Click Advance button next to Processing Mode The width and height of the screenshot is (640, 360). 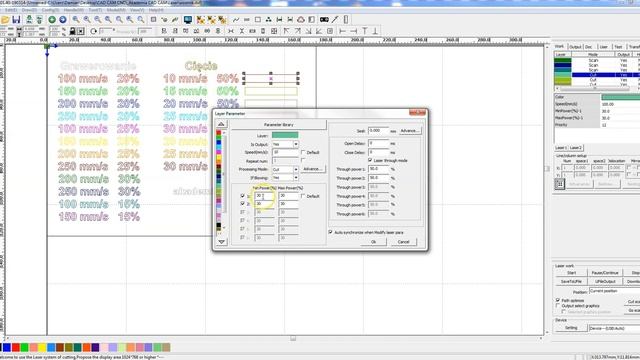pos(313,169)
